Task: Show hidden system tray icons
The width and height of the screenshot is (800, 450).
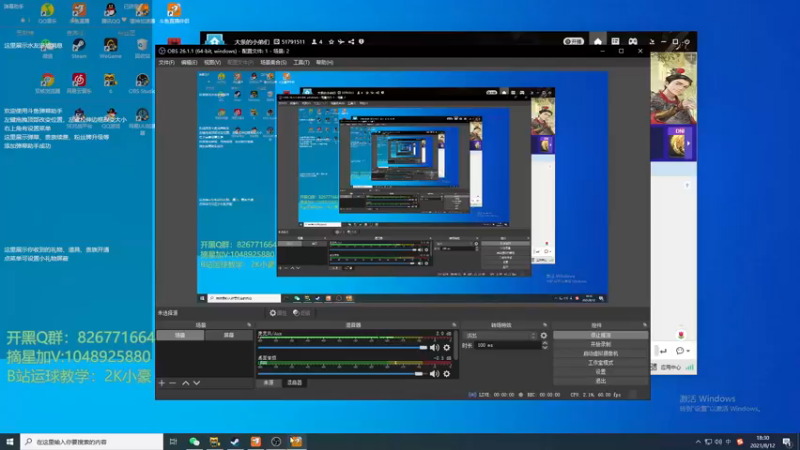Action: coord(697,442)
